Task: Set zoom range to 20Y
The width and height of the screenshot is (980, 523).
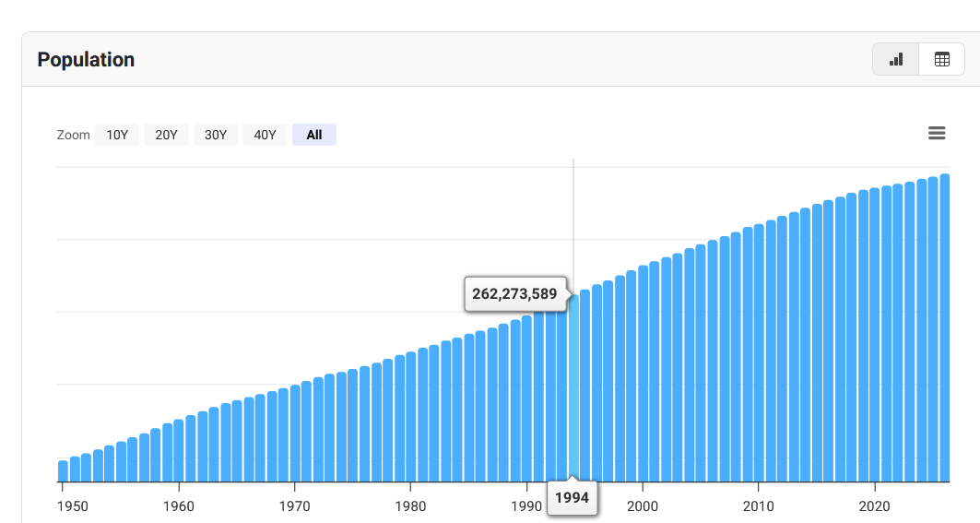Action: pos(166,135)
